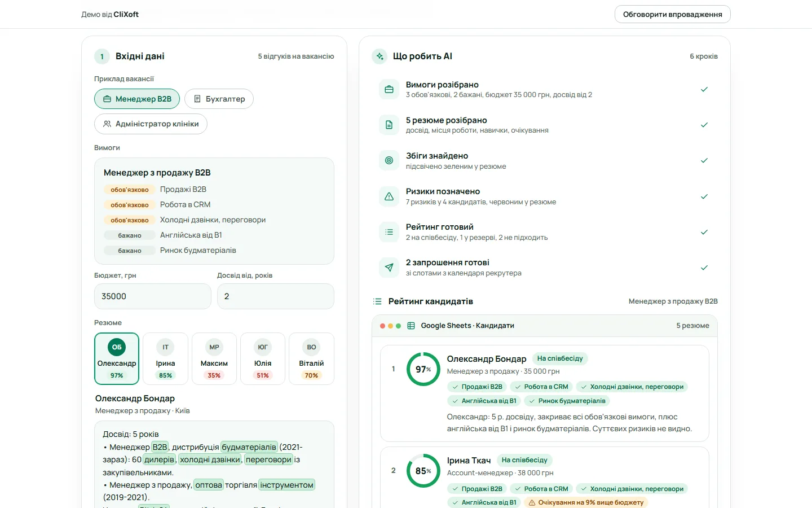Click the spreadsheet icon next to Google Sheets
The image size is (812, 508).
(x=411, y=326)
